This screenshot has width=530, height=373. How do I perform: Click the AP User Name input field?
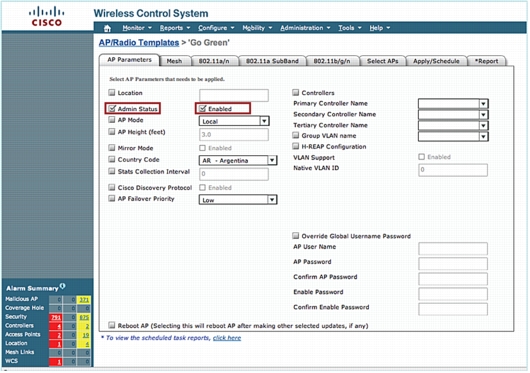(x=453, y=248)
